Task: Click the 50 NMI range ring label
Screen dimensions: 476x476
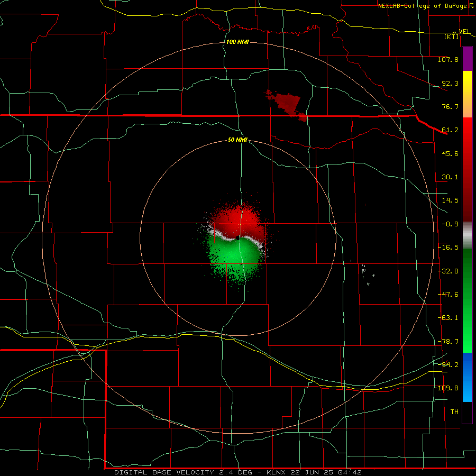Action: 237,140
